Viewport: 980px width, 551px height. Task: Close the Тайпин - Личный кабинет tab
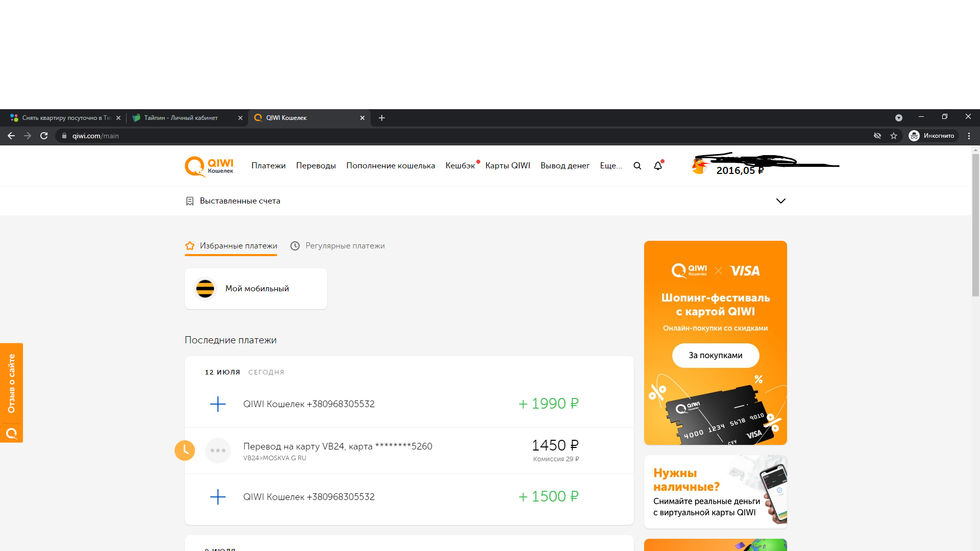240,118
